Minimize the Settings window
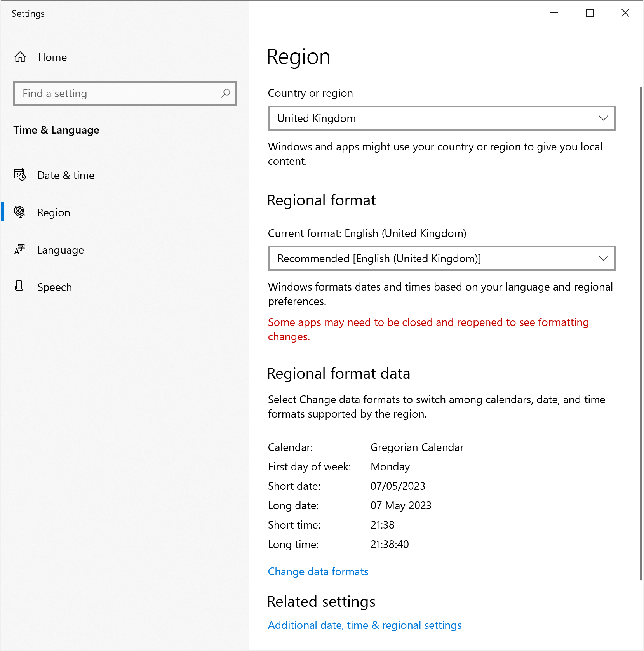Viewport: 644px width, 651px height. (554, 13)
